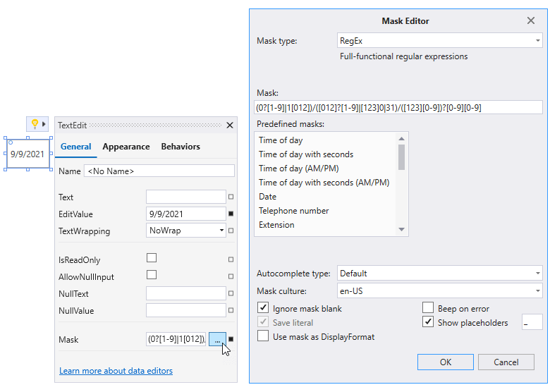
Task: Click the Mask ellipsis button
Action: [x=217, y=339]
